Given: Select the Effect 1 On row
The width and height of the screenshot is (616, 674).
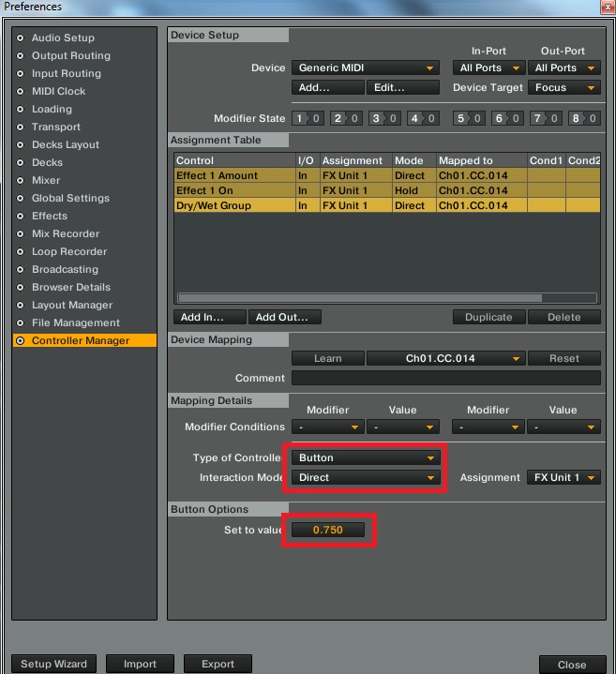Looking at the screenshot, I should click(387, 190).
